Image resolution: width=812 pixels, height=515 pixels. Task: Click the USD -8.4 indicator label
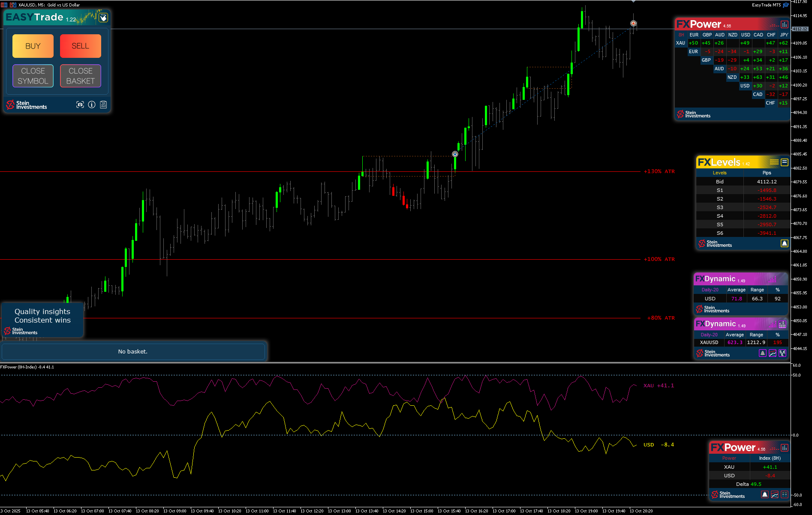[659, 445]
